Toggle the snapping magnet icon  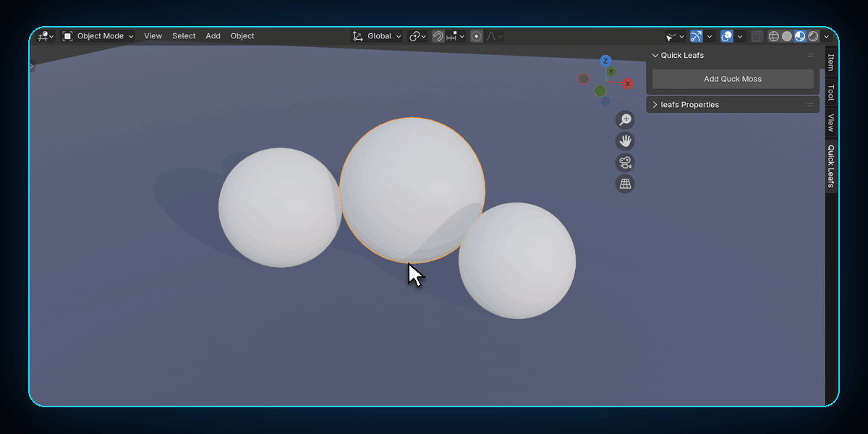438,36
